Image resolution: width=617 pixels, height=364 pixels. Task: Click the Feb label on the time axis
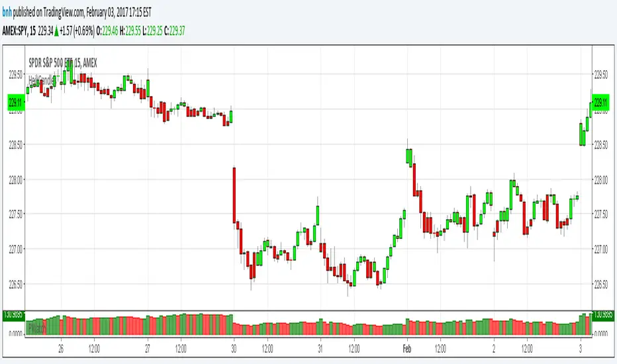407,346
